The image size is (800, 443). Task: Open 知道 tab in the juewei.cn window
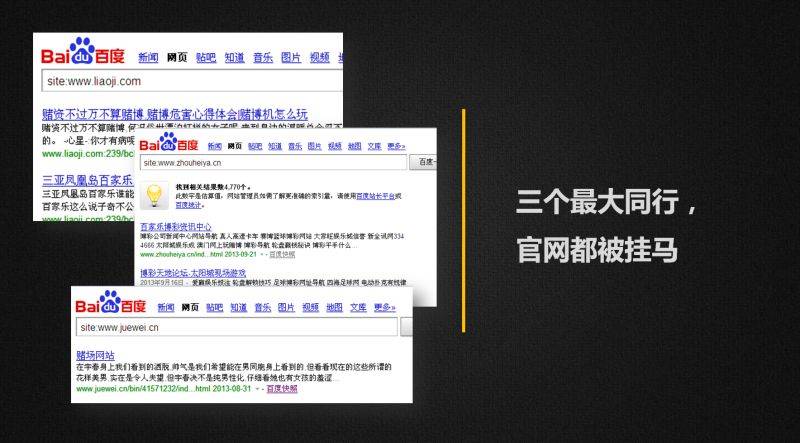point(238,307)
